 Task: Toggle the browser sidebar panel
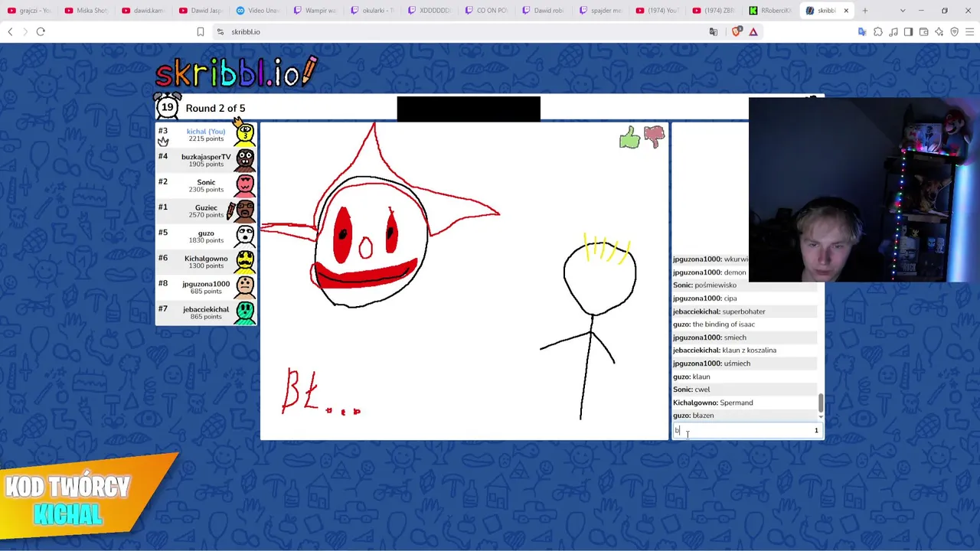[x=909, y=31]
